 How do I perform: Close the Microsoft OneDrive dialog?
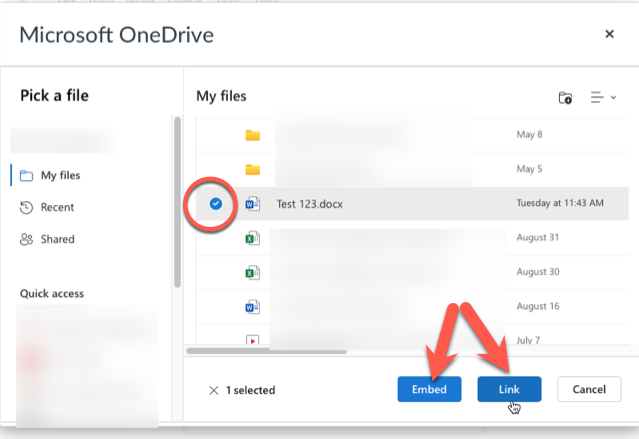pyautogui.click(x=609, y=34)
